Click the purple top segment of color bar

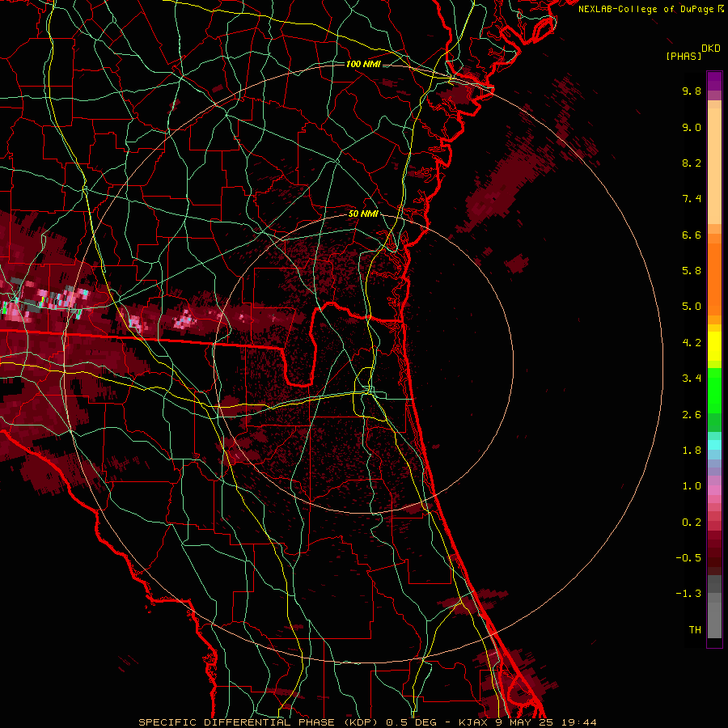[x=714, y=81]
